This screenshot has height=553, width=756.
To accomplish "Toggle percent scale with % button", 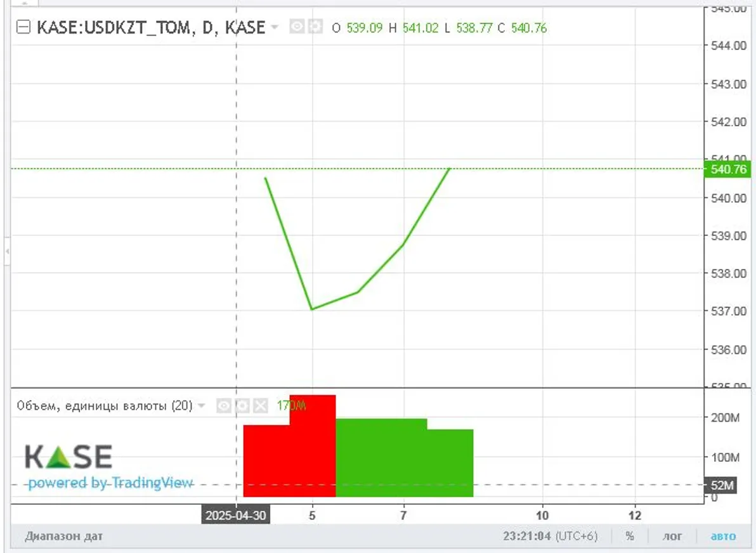I will (x=629, y=537).
